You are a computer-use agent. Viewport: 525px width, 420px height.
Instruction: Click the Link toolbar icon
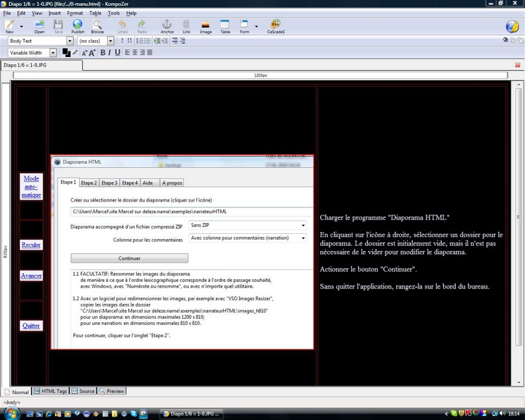[x=187, y=27]
